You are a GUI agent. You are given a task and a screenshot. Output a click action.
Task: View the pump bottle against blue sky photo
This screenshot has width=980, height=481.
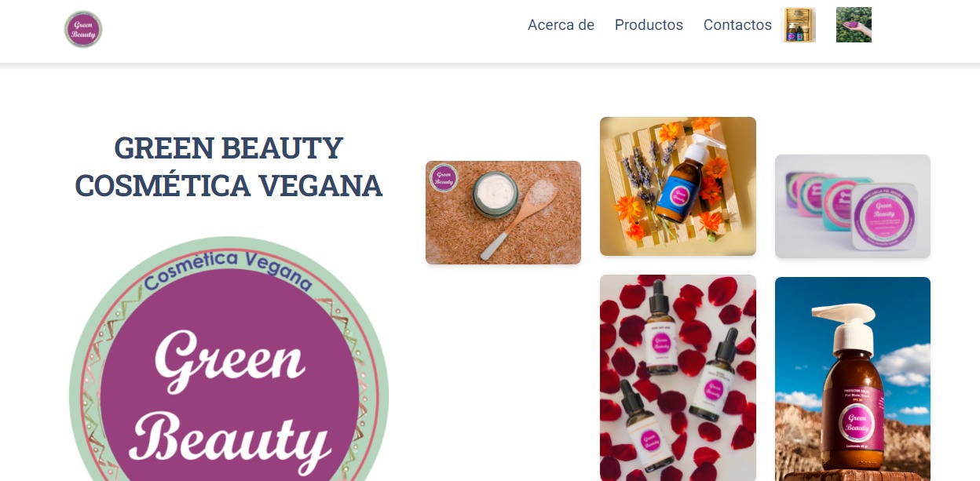[853, 379]
